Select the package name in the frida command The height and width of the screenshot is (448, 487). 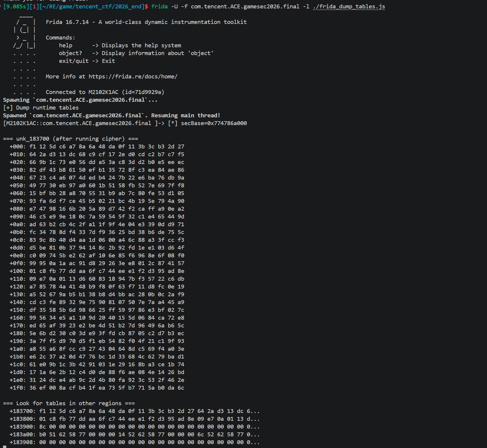245,7
